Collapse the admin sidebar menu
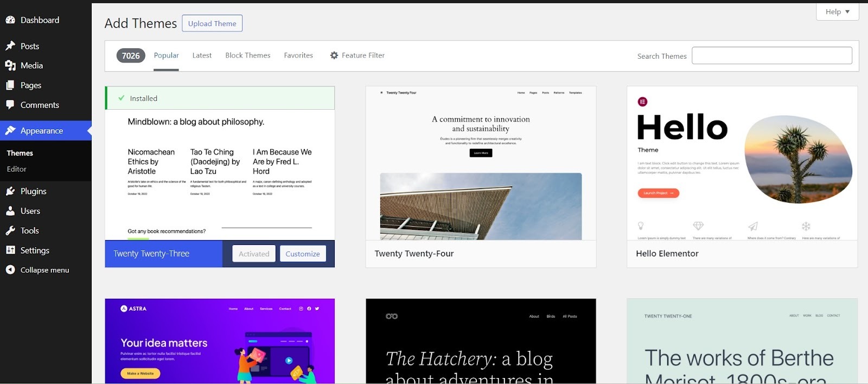 point(37,270)
